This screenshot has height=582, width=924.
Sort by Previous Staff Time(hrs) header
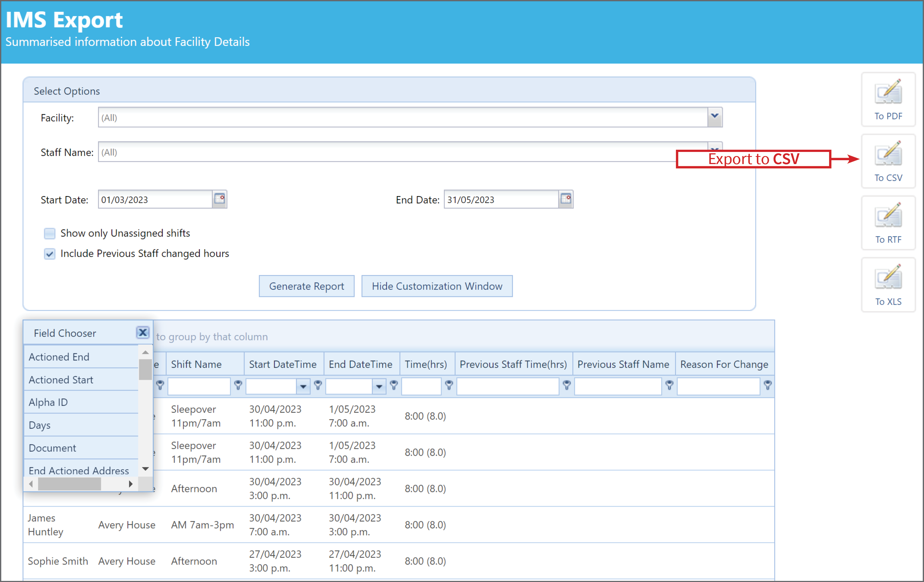(513, 364)
